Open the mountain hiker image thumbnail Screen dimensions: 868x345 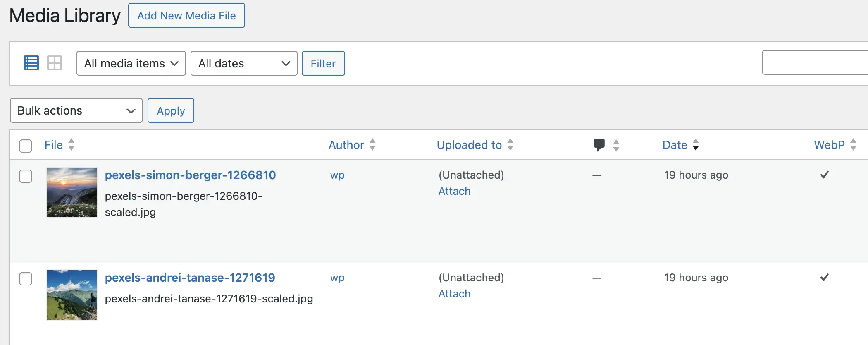click(72, 295)
